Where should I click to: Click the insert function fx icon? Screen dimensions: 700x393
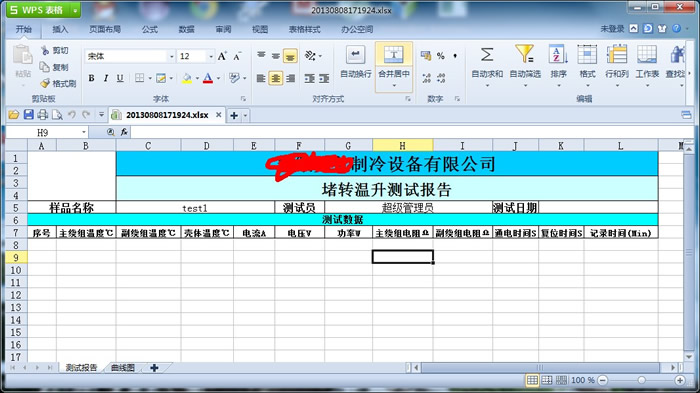124,132
